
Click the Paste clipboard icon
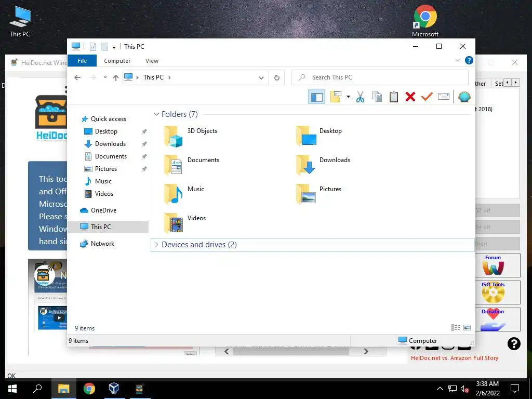pos(394,97)
